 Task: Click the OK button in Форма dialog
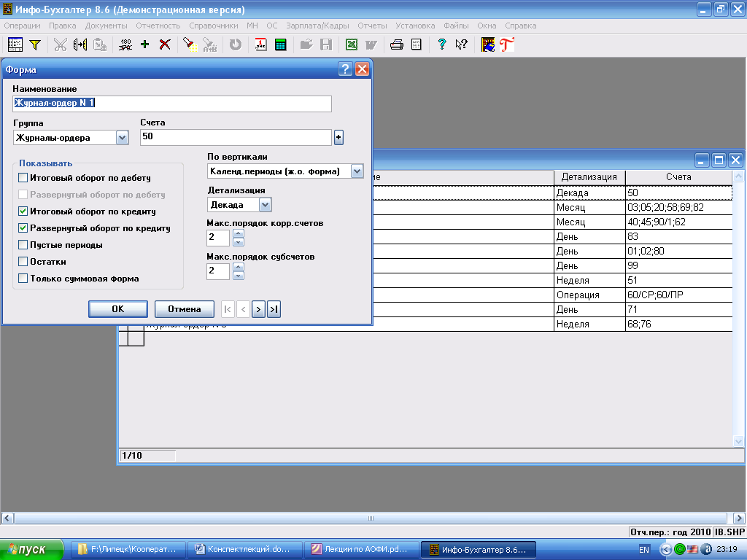(118, 309)
